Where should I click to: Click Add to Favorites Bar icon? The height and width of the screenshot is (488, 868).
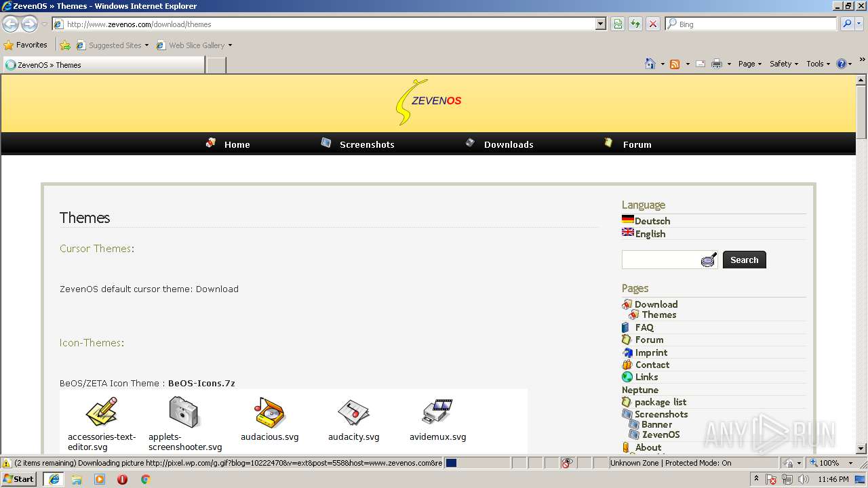click(65, 45)
